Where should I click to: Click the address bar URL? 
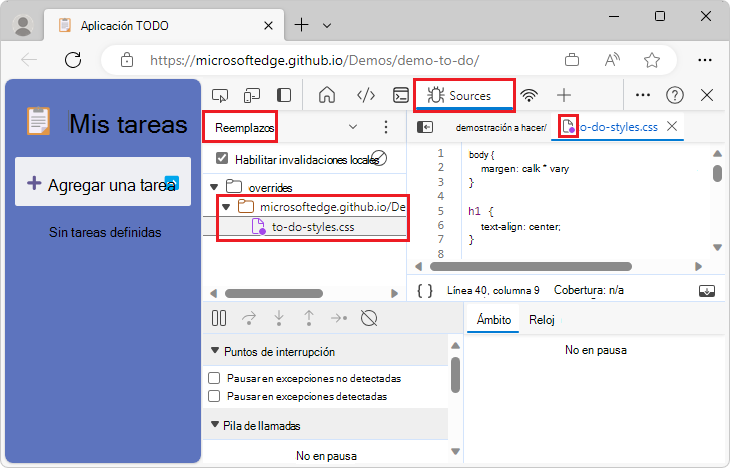[314, 61]
